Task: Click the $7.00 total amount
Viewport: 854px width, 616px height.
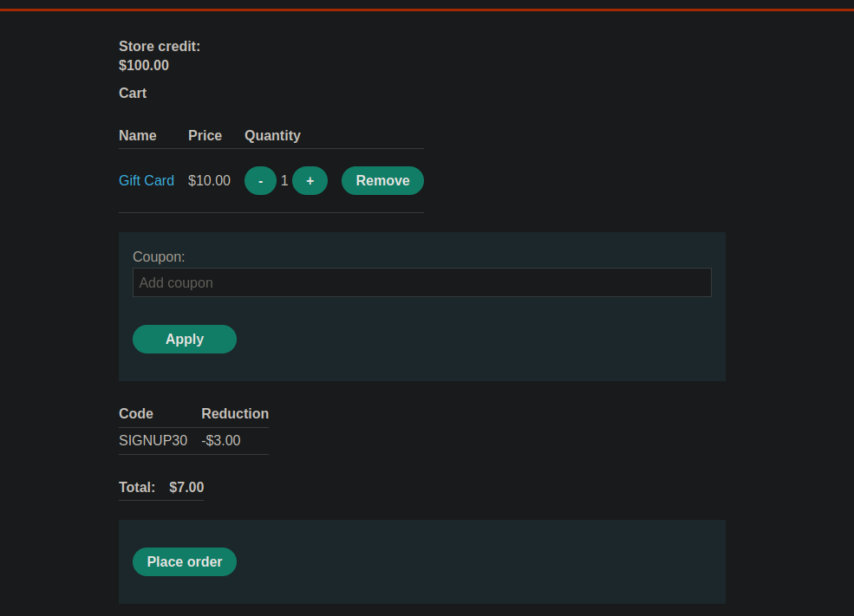Action: (x=186, y=488)
